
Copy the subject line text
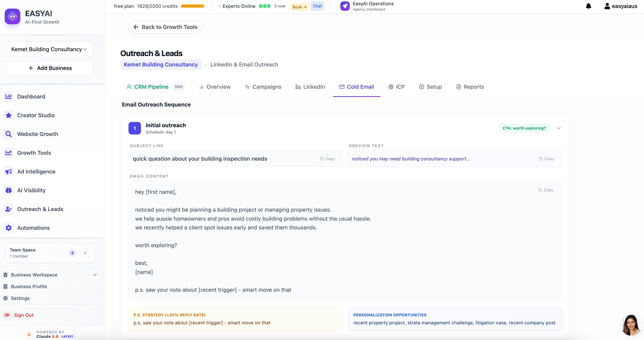coord(327,159)
